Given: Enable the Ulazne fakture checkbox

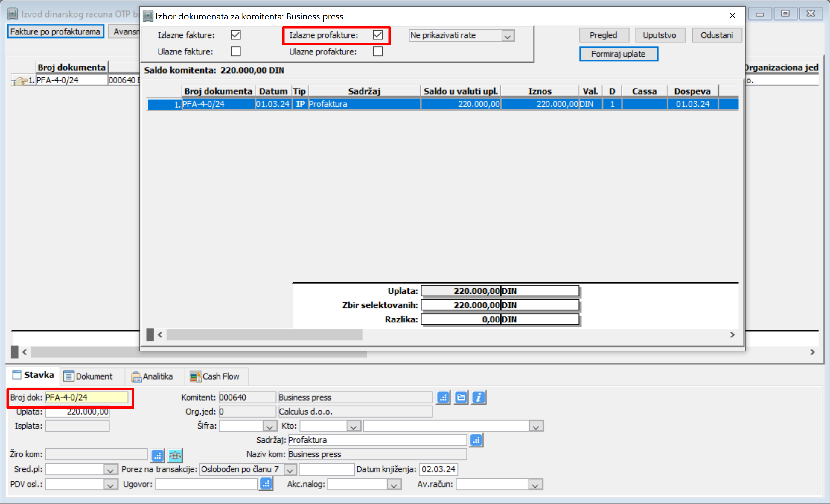Looking at the screenshot, I should pyautogui.click(x=235, y=51).
